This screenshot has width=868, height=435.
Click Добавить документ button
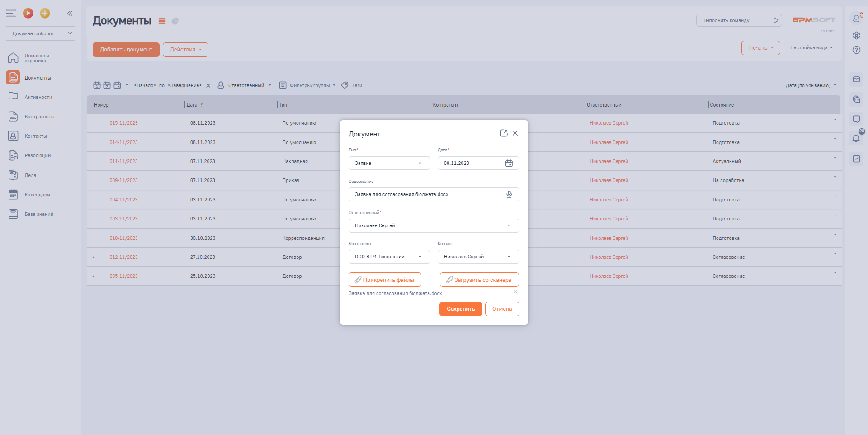coord(126,50)
